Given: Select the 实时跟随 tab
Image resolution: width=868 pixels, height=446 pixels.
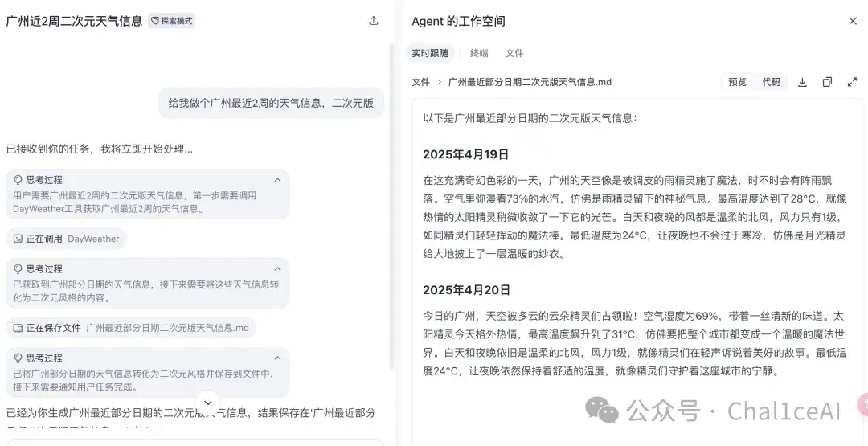Looking at the screenshot, I should coord(429,53).
